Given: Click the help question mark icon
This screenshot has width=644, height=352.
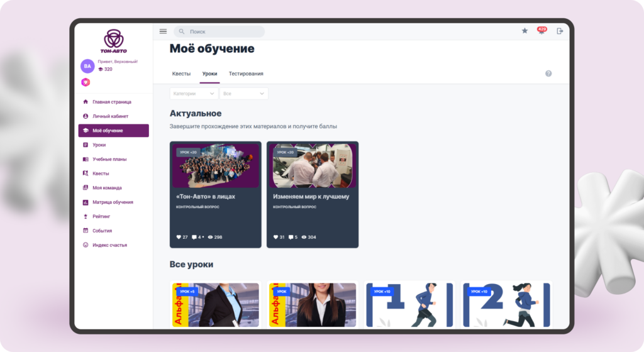Looking at the screenshot, I should point(548,74).
